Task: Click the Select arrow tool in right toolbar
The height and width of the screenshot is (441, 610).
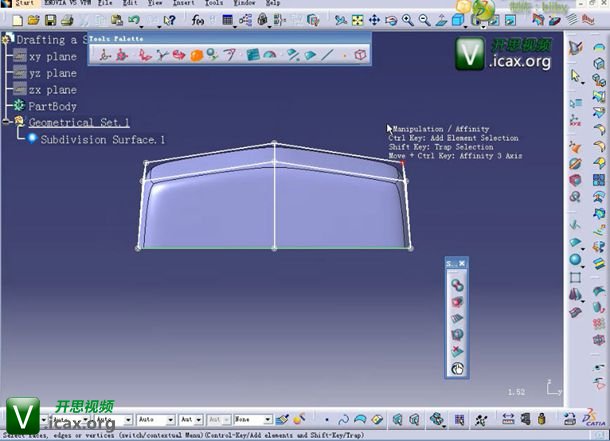Action: point(575,75)
